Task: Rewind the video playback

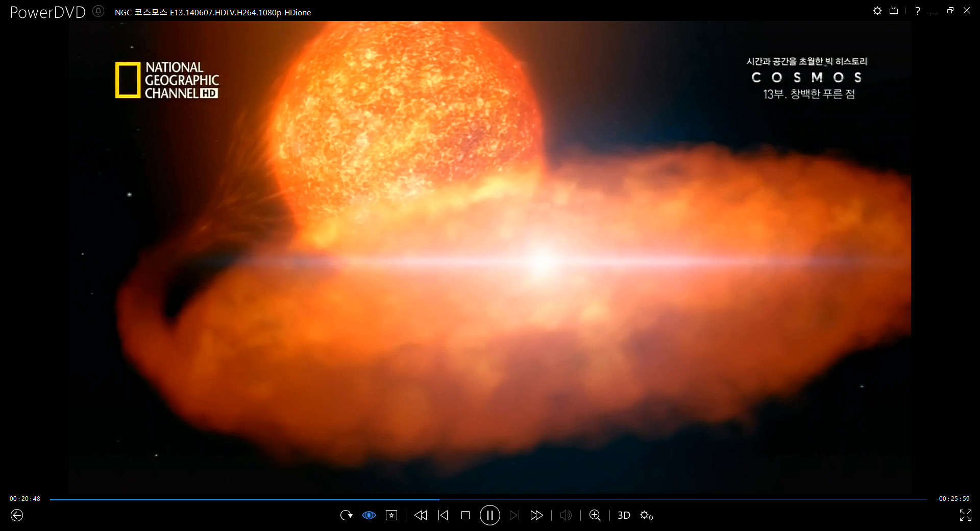Action: tap(421, 515)
